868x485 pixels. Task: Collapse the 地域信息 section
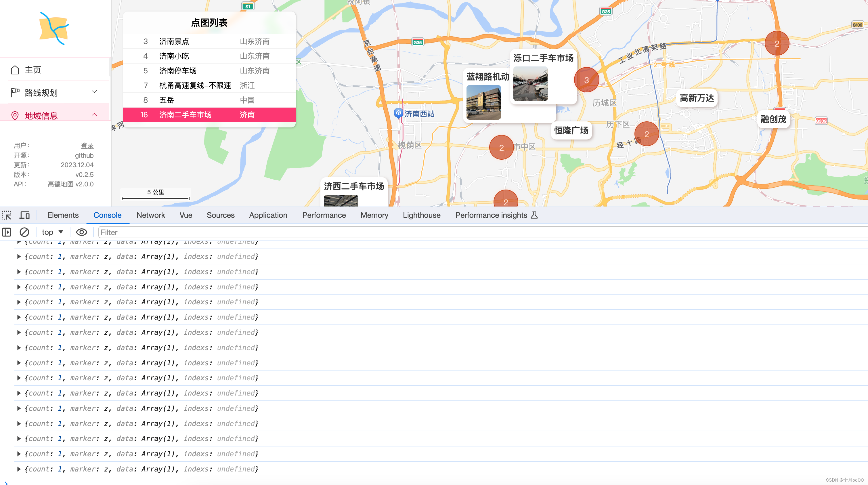94,114
